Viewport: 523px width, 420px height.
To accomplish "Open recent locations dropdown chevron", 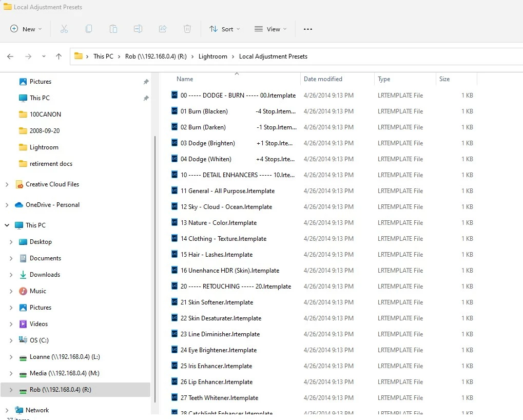I will click(44, 56).
